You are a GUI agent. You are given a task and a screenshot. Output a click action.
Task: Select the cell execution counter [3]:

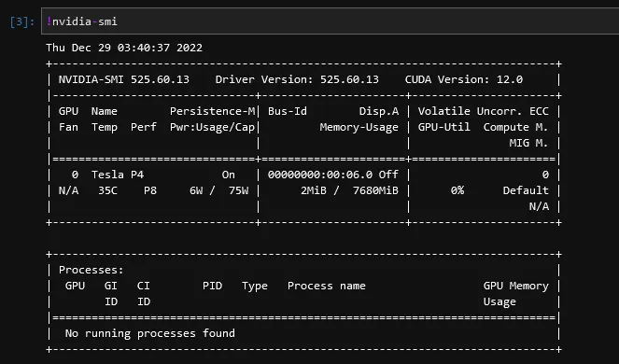[x=22, y=21]
